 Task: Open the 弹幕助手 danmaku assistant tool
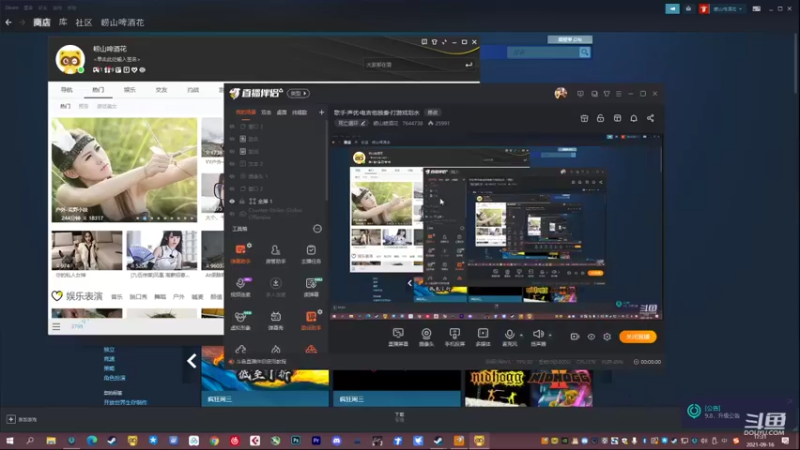[x=240, y=253]
